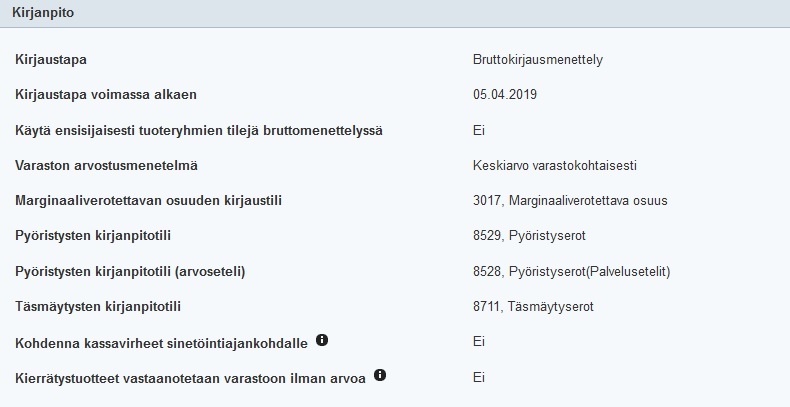Click 8528, Pyöristyserot(Palvelusetelit) account value
The width and height of the screenshot is (790, 407).
click(x=571, y=271)
